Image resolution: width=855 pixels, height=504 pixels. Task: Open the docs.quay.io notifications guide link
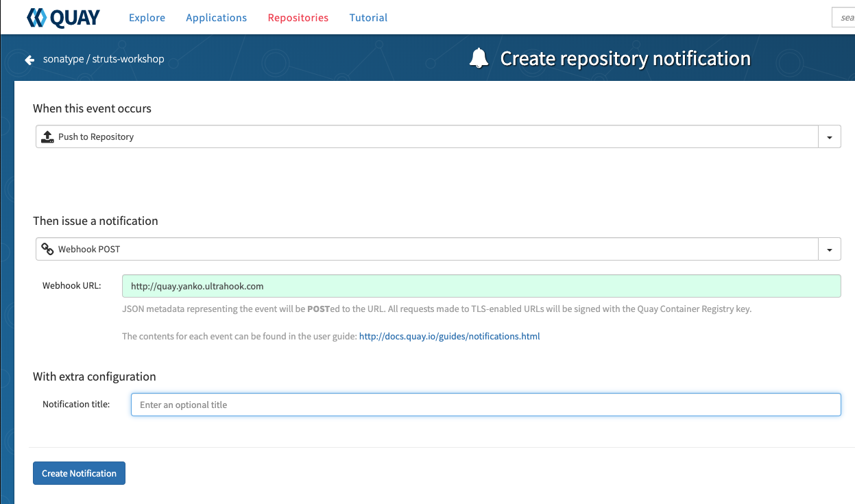[x=449, y=336]
